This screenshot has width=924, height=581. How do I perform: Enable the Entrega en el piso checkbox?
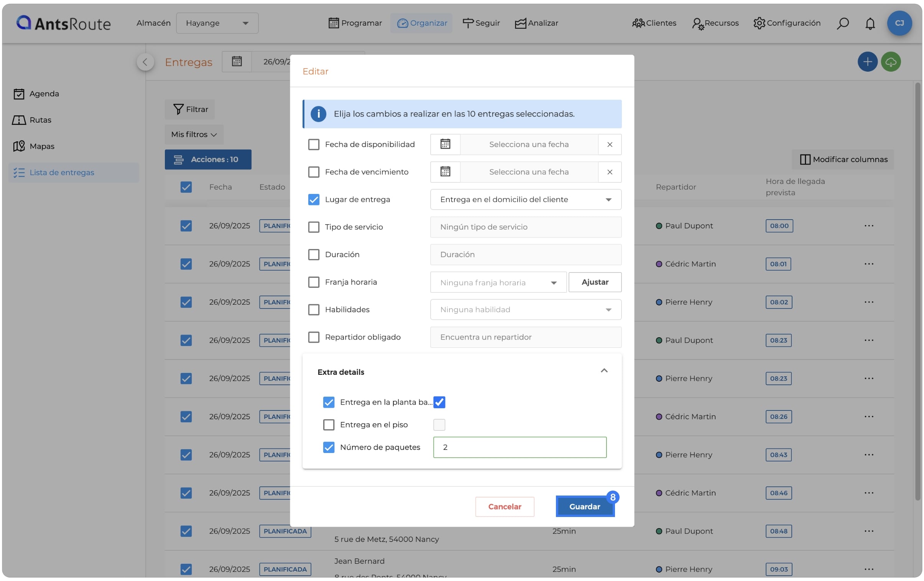click(329, 425)
